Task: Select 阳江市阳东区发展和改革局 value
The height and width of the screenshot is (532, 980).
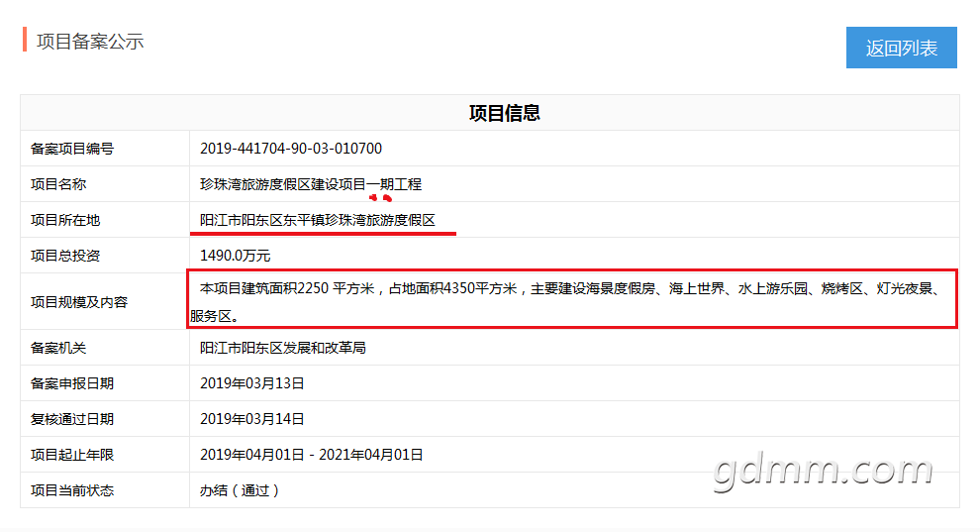Action: pyautogui.click(x=283, y=348)
